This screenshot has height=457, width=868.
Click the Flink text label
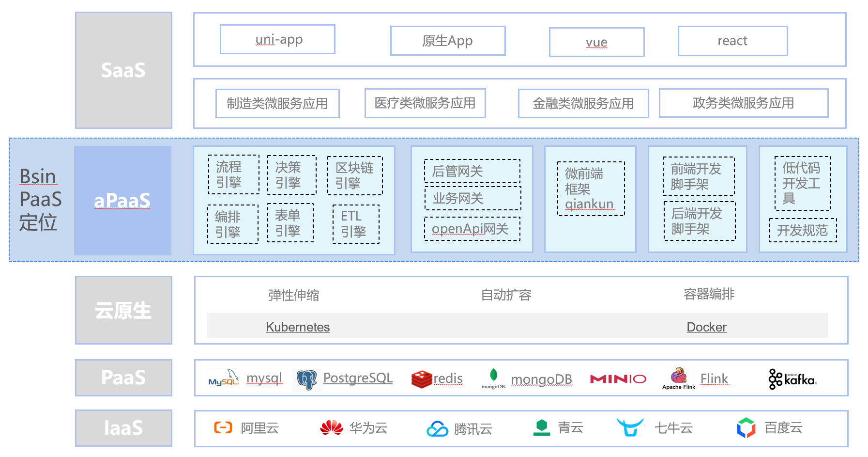[715, 378]
